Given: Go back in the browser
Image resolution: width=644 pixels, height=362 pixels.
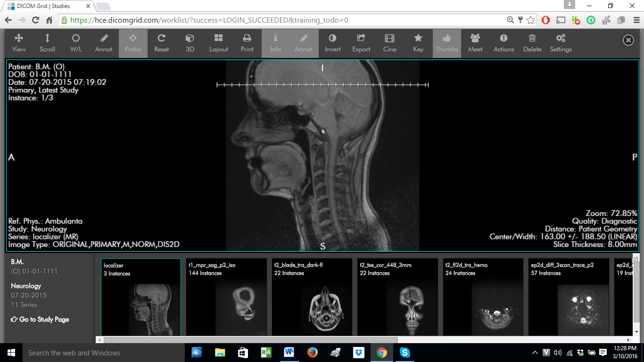Looking at the screenshot, I should 8,20.
